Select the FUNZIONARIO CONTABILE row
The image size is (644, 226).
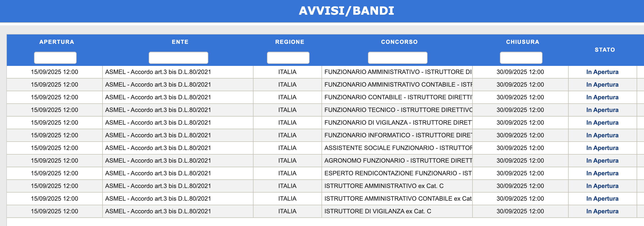pos(398,97)
